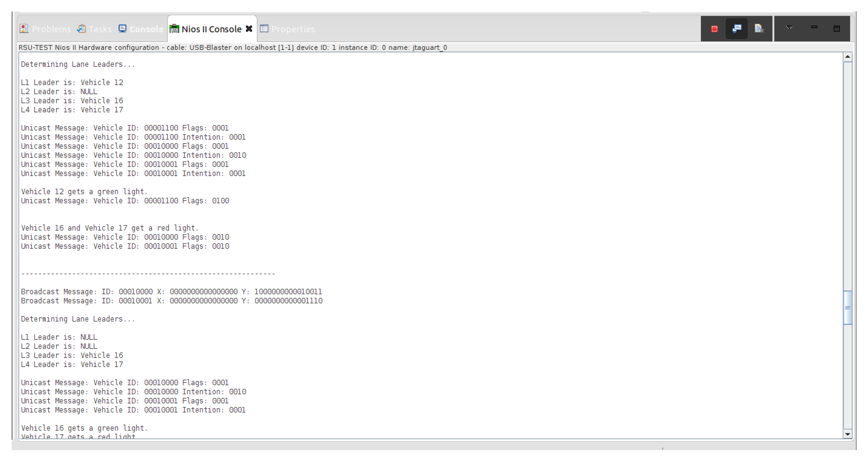Close the Nios II Console tab
The height and width of the screenshot is (461, 868).
(x=249, y=29)
